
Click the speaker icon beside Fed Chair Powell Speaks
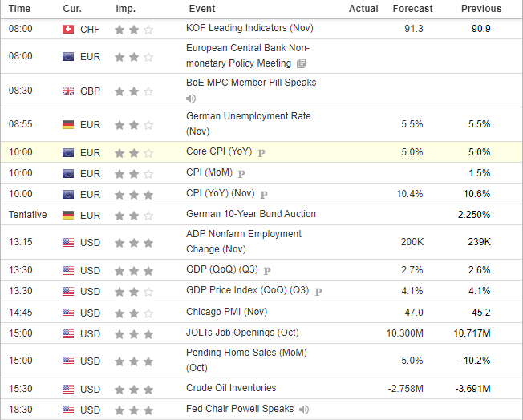[304, 410]
